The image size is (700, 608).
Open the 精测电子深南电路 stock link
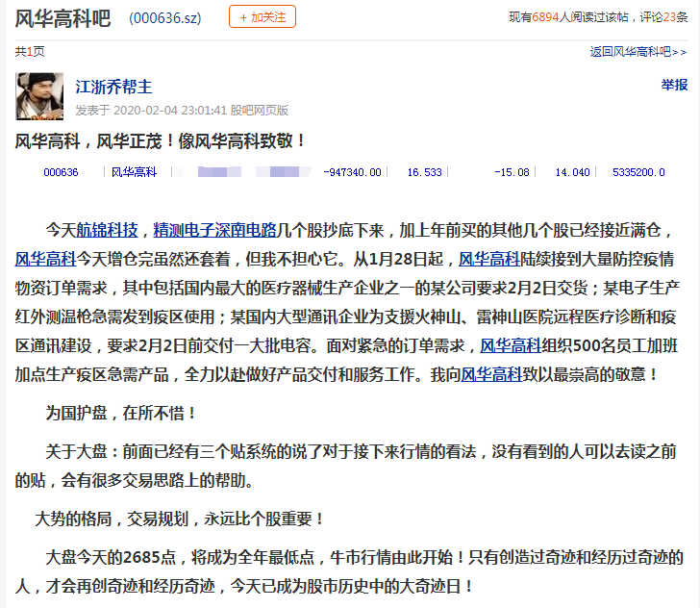click(x=214, y=231)
